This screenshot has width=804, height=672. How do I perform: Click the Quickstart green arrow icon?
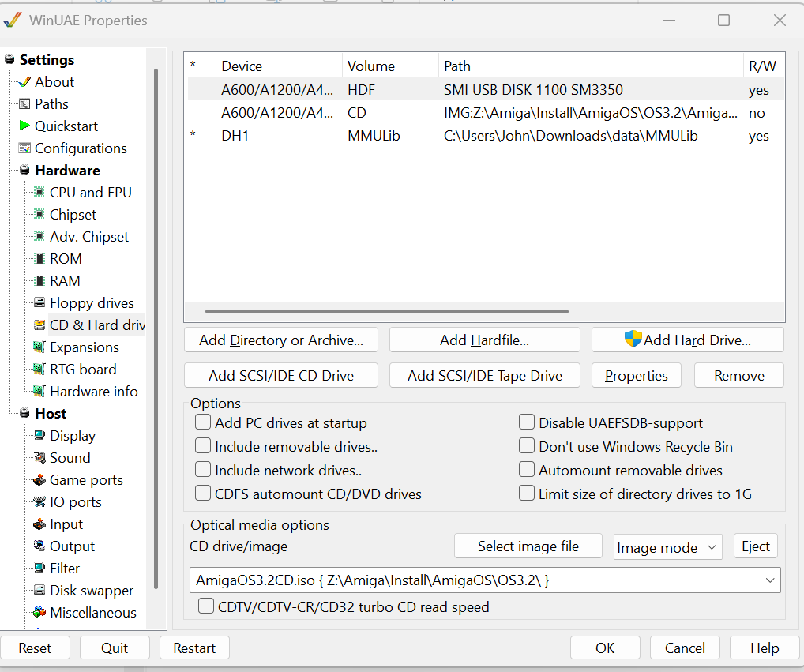(24, 126)
